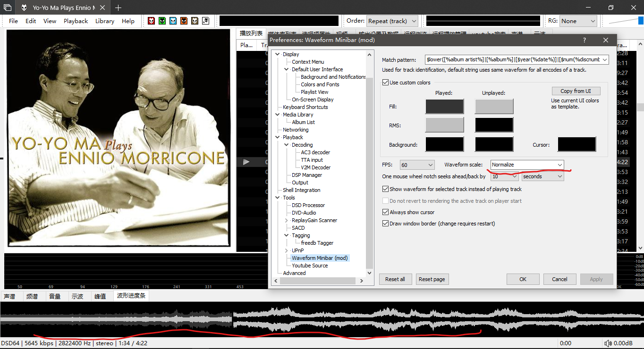Click the blue alien toolbar icon

pos(173,21)
